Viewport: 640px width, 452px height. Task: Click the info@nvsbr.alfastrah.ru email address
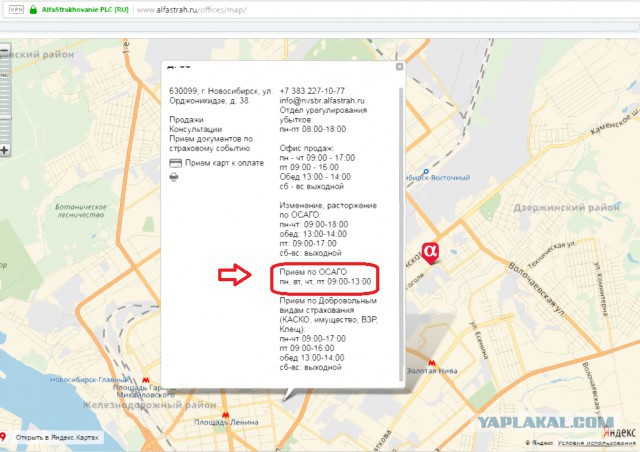point(322,100)
